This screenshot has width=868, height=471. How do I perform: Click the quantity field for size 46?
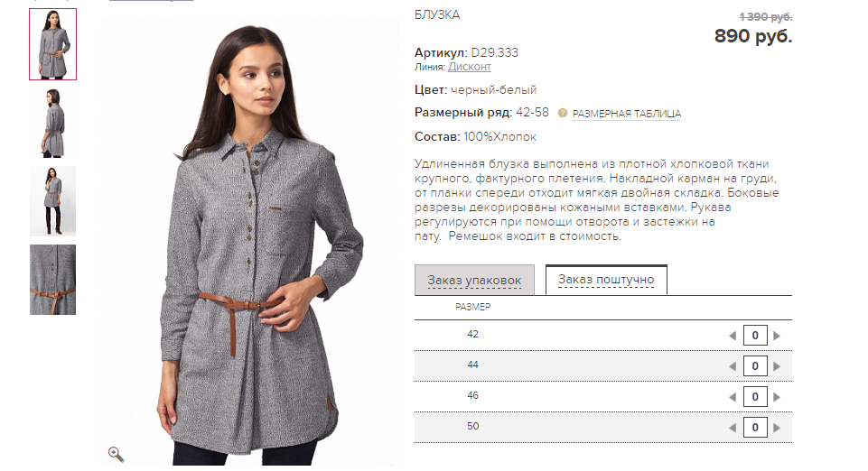tap(755, 397)
